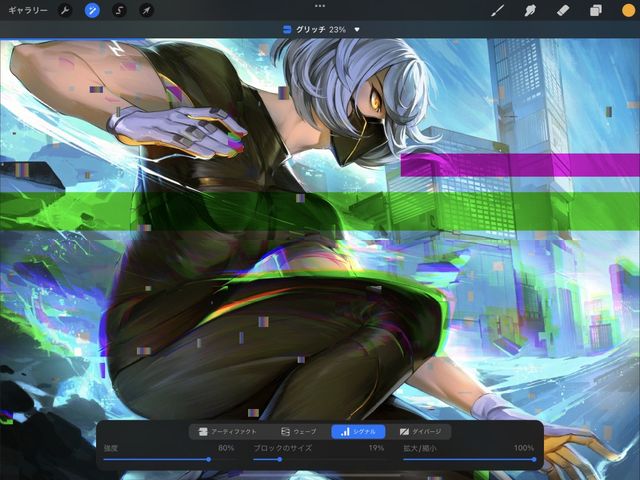This screenshot has width=640, height=480.
Task: Open the Layers panel
Action: click(596, 10)
